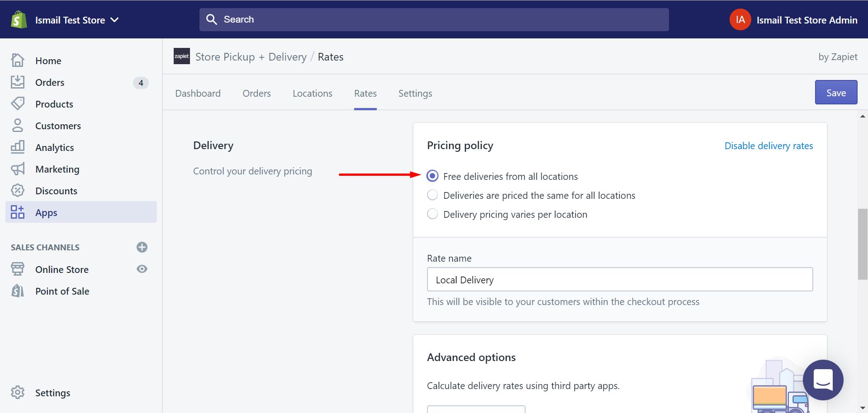The width and height of the screenshot is (868, 413).
Task: Select Free deliveries from all locations
Action: (x=432, y=176)
